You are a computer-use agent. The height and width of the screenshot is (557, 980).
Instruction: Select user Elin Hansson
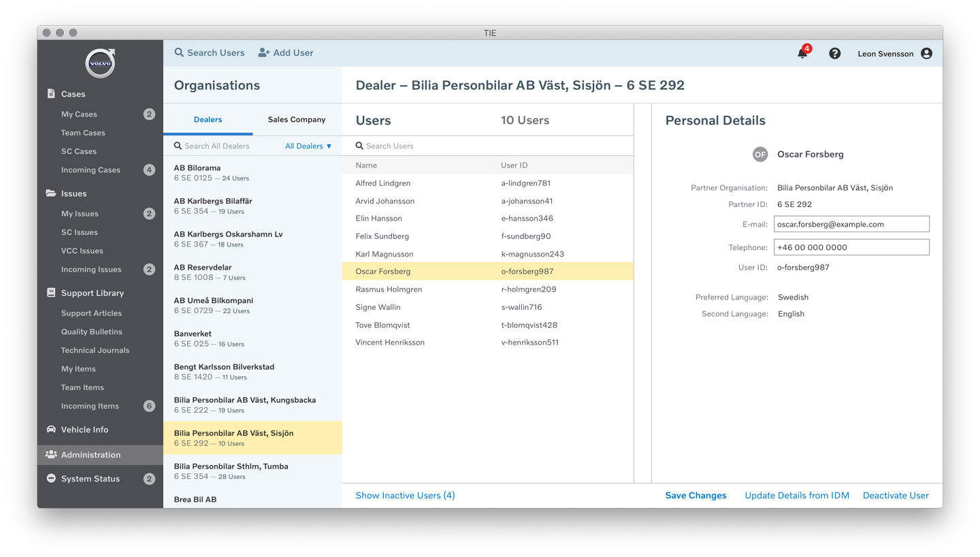(x=487, y=219)
